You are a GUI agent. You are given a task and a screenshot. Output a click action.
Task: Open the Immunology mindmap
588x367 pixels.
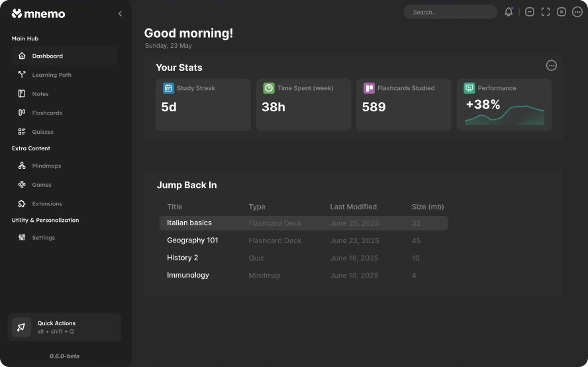click(x=188, y=275)
